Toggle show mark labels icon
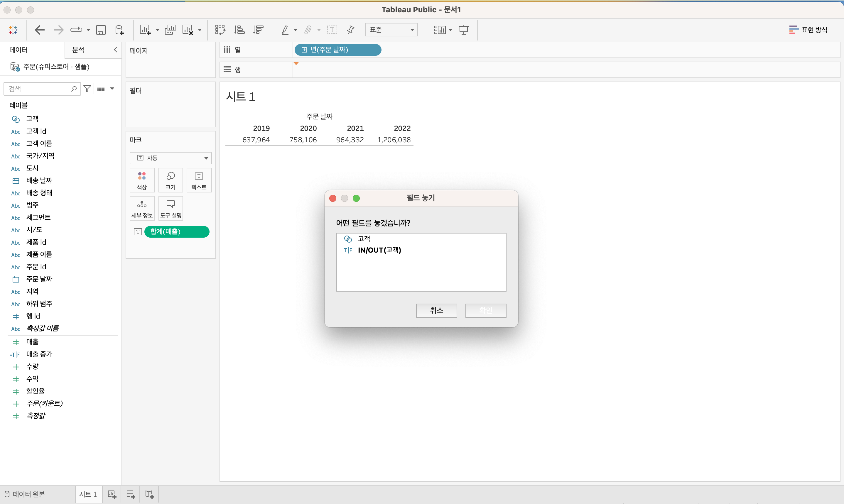The height and width of the screenshot is (504, 844). [x=332, y=30]
